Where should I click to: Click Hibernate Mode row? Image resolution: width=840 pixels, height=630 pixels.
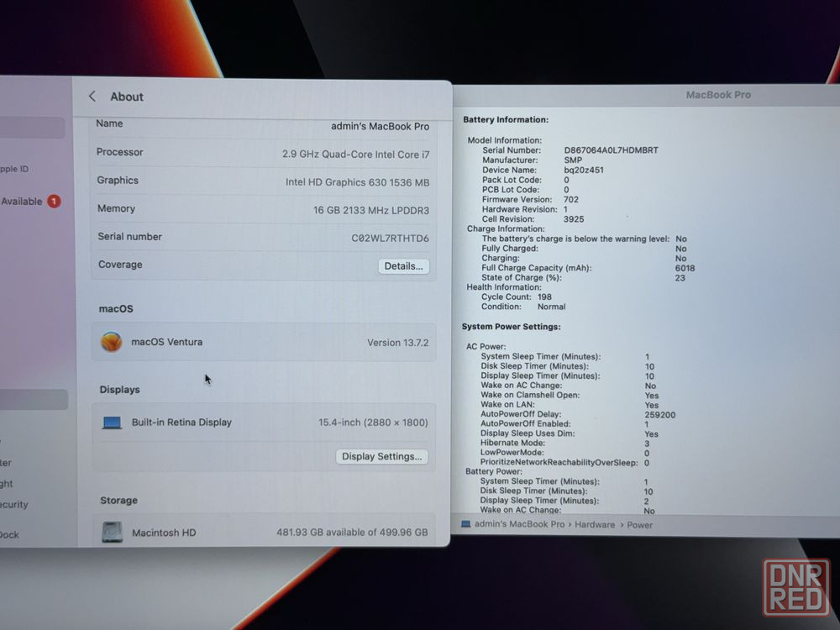565,444
